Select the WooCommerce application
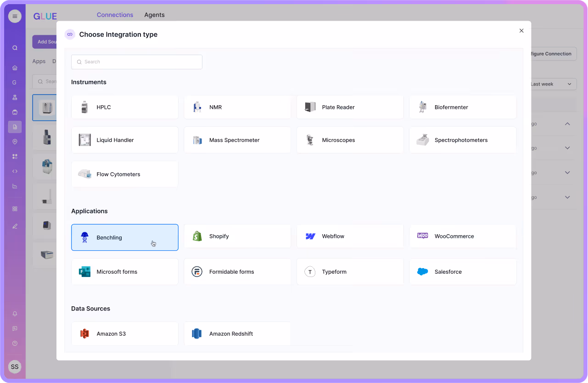This screenshot has width=588, height=383. tap(463, 236)
